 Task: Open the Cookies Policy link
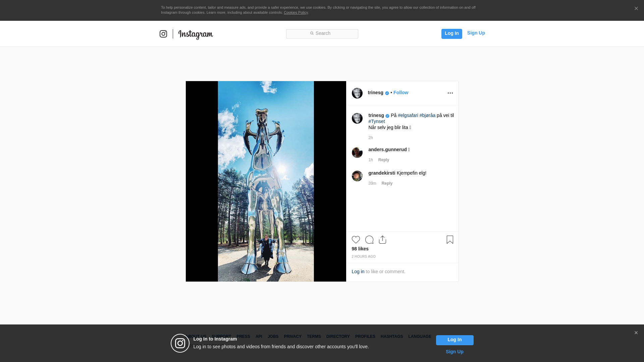coord(296,12)
